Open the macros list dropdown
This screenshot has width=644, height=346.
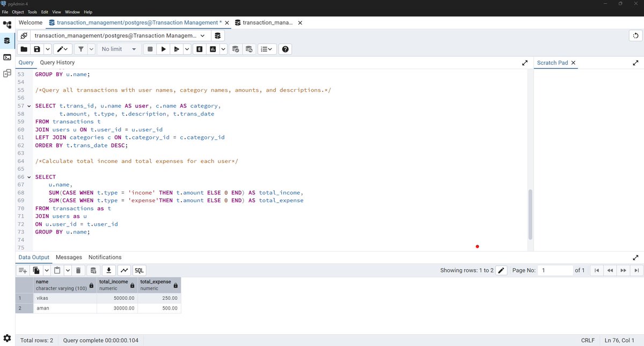[266, 49]
